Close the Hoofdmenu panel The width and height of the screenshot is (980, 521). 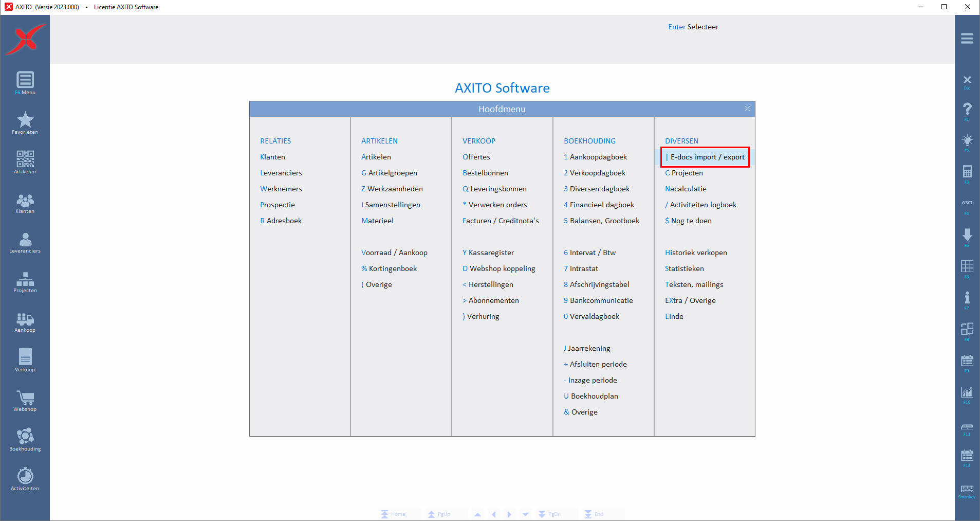[x=747, y=109]
